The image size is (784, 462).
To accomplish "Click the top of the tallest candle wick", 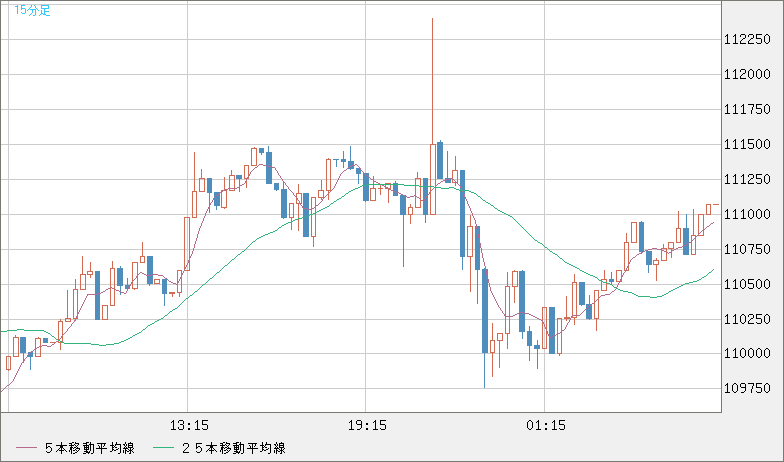I will click(x=432, y=19).
